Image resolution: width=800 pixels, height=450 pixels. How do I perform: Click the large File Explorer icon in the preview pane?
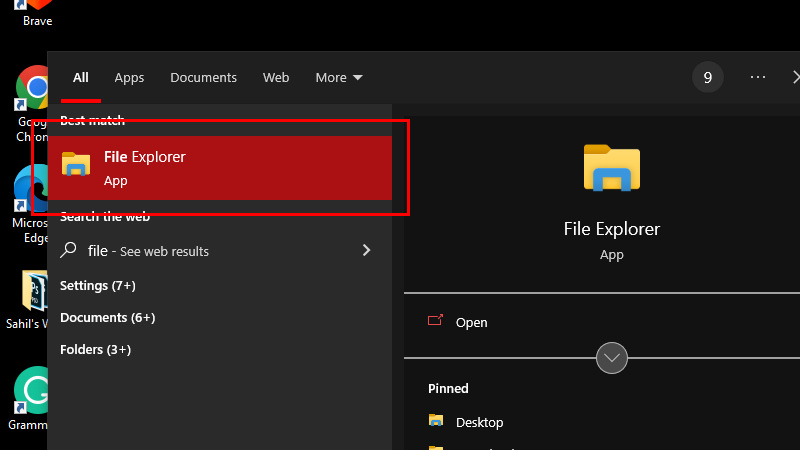[x=612, y=168]
